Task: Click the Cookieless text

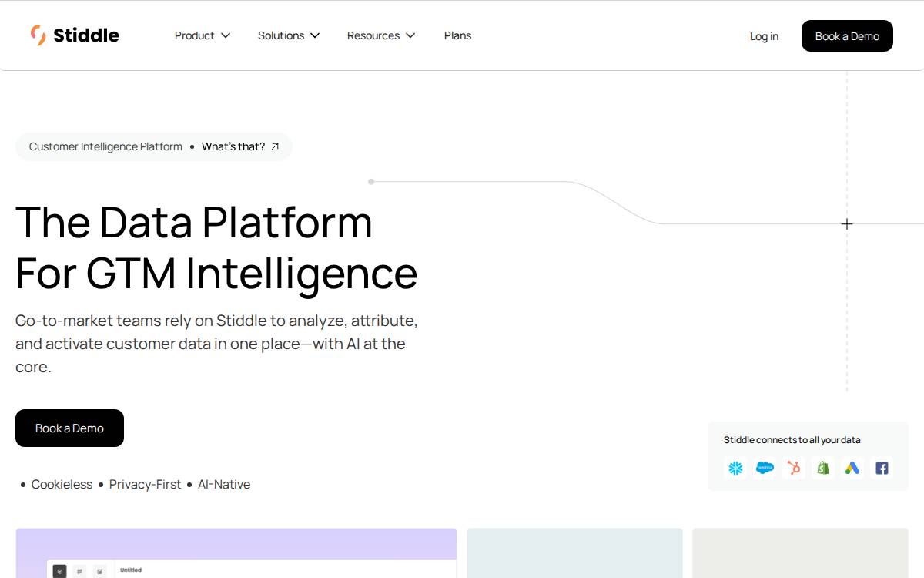Action: click(x=62, y=484)
